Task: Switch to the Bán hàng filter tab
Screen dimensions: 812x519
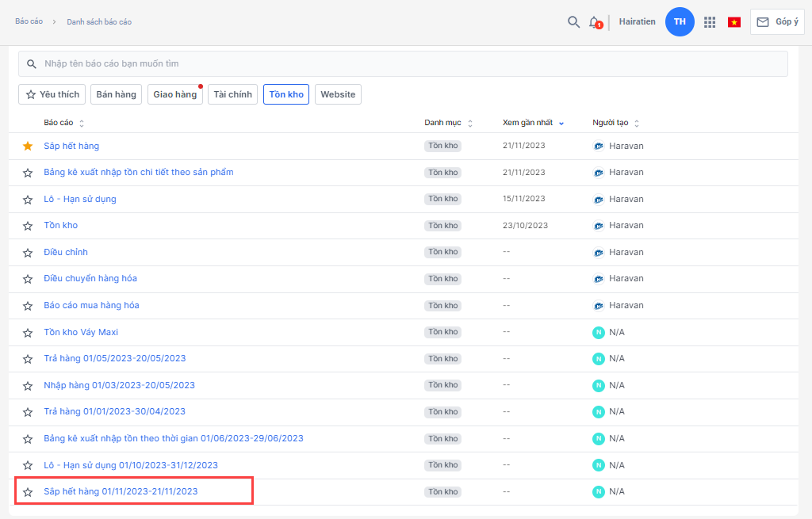Action: point(116,94)
